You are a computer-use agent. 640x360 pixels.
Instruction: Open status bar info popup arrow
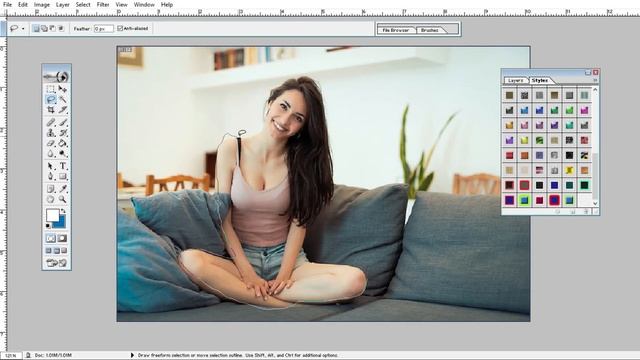coord(132,355)
